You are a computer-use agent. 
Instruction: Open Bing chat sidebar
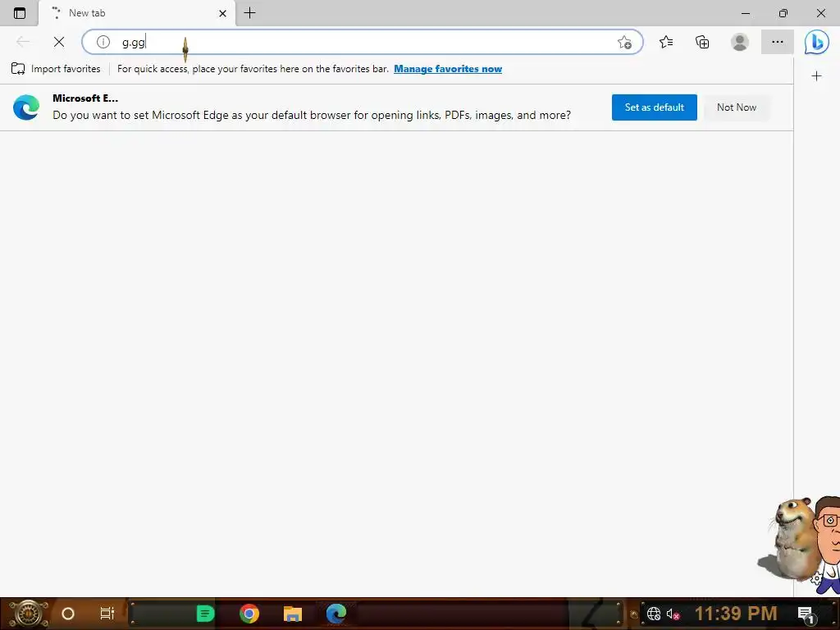(x=816, y=42)
